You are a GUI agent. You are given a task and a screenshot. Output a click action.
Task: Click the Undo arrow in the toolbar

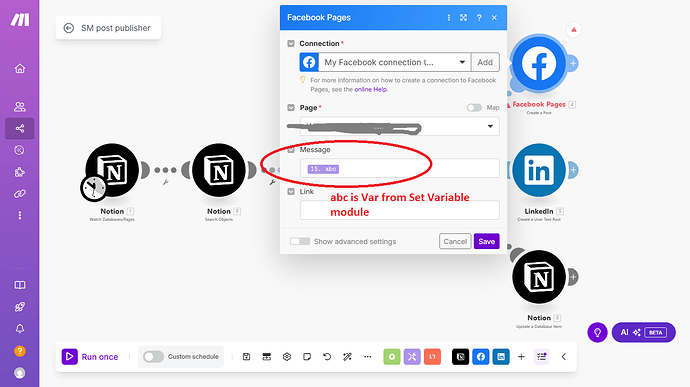327,357
